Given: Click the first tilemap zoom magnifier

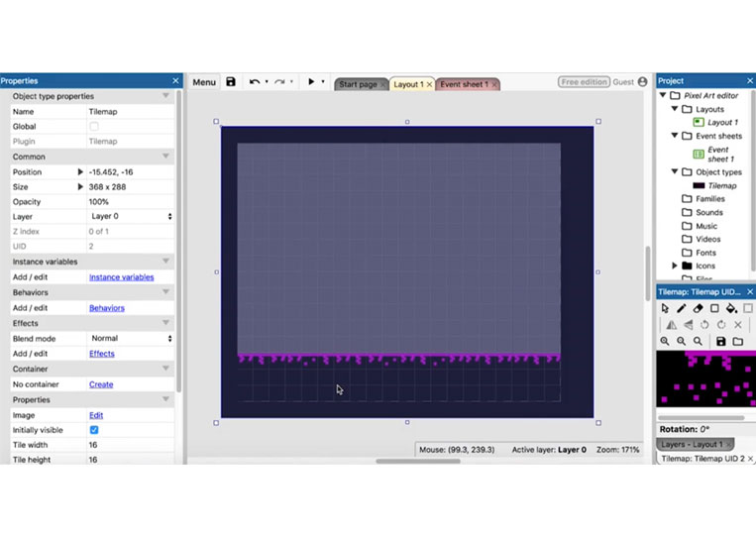Looking at the screenshot, I should 665,341.
